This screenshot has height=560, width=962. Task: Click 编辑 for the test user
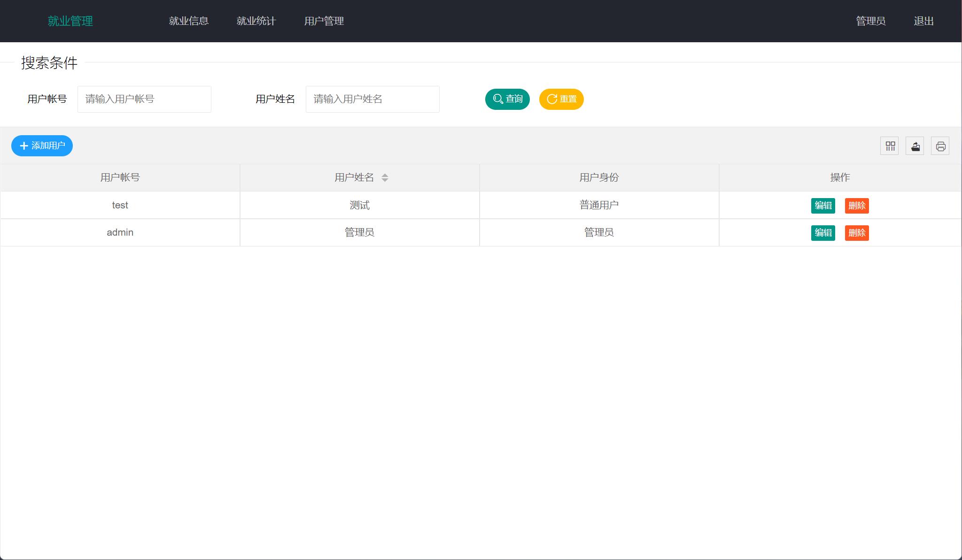click(x=823, y=205)
